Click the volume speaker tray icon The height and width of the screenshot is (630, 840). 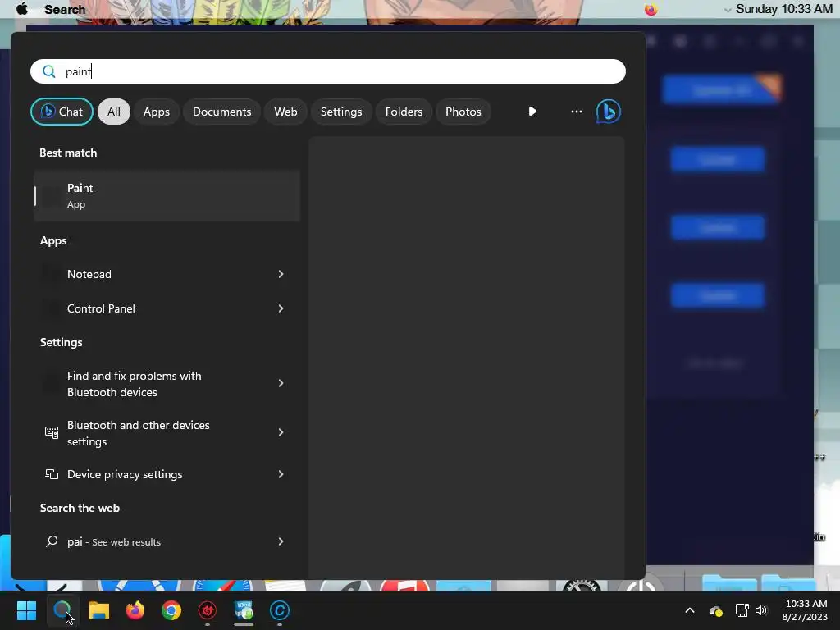(761, 610)
